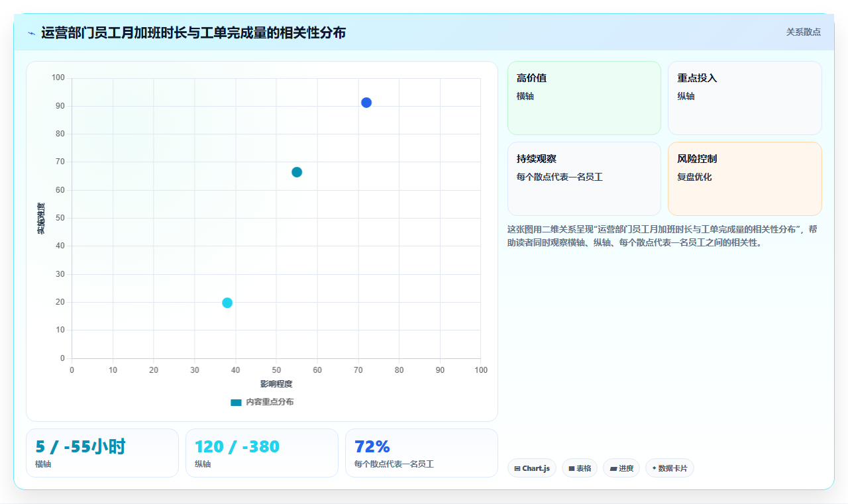Click 复盘优化 text in the 风险控制 card
This screenshot has width=848, height=504.
pos(694,177)
